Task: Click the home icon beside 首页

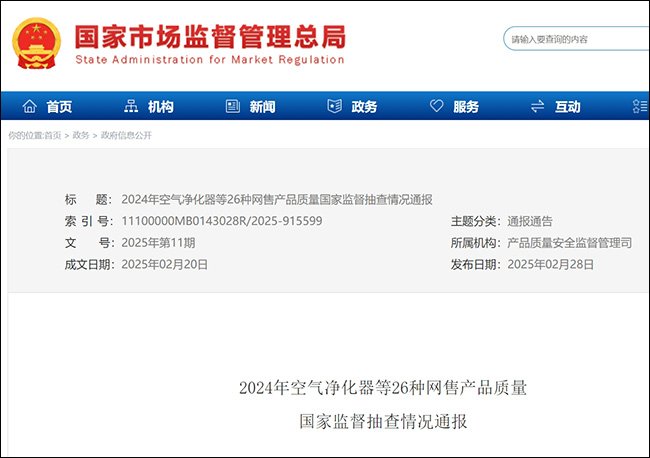Action: click(29, 106)
